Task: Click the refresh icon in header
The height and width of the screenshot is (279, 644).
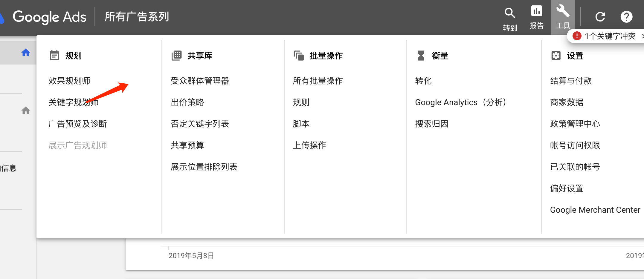Action: pyautogui.click(x=600, y=17)
